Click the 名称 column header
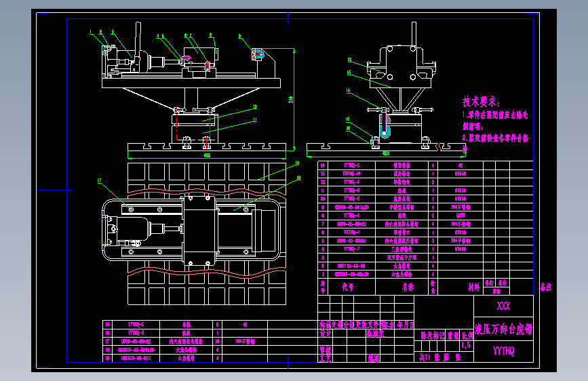This screenshot has height=381, width=588. 408,287
